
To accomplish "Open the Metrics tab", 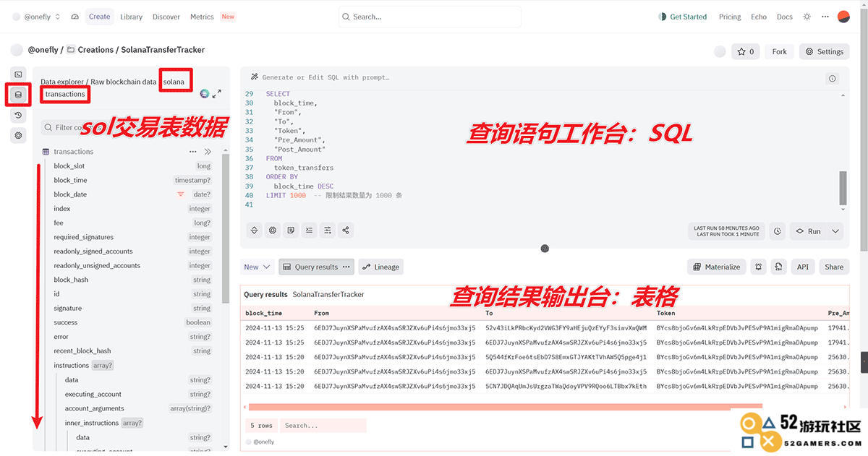I will click(202, 17).
